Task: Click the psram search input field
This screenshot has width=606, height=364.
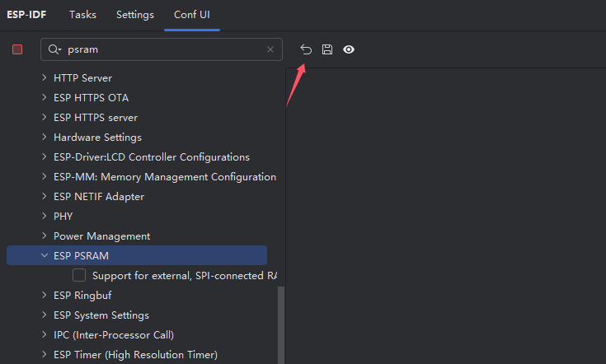Action: pyautogui.click(x=161, y=49)
